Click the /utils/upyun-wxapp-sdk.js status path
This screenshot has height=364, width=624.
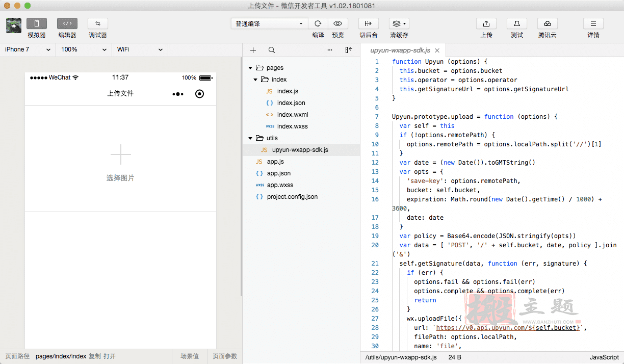(401, 357)
